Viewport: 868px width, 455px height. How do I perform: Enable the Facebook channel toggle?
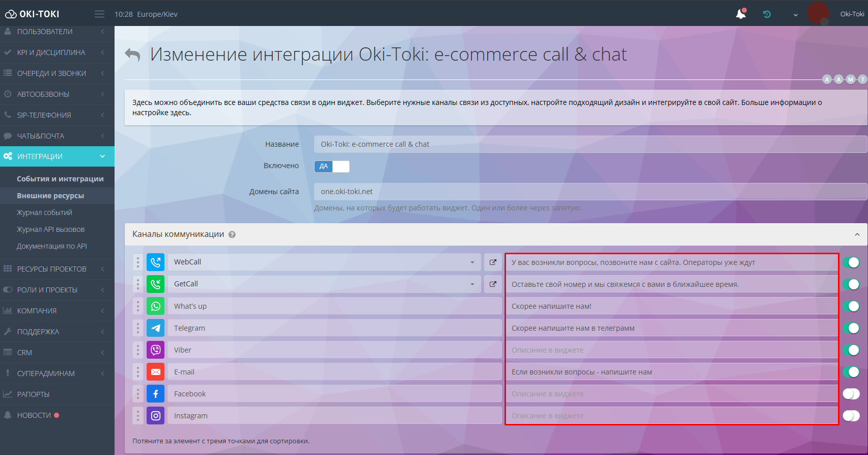pos(851,394)
